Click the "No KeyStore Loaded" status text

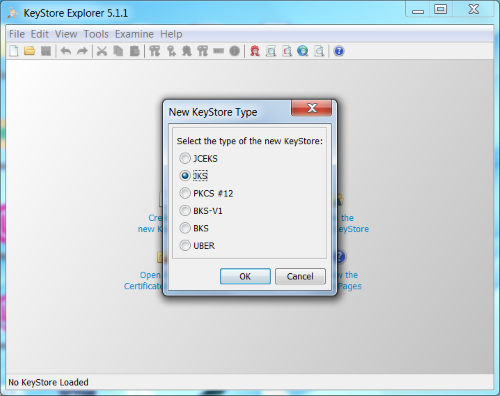tap(48, 382)
